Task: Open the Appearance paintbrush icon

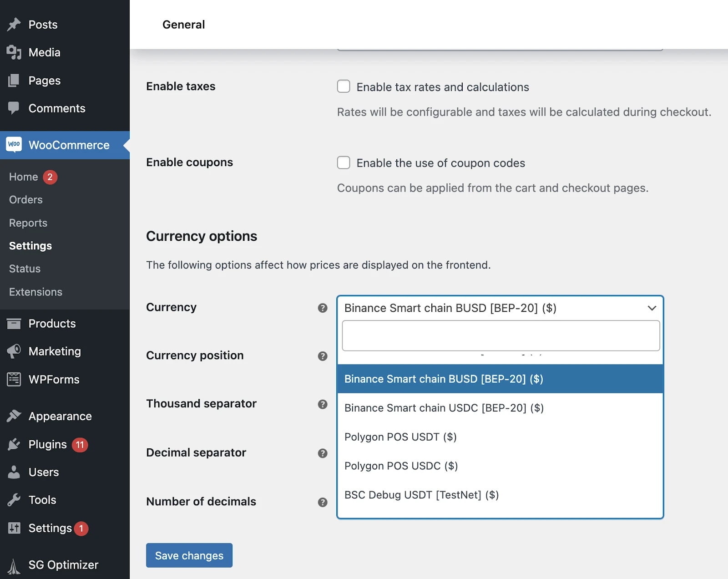Action: [x=14, y=416]
